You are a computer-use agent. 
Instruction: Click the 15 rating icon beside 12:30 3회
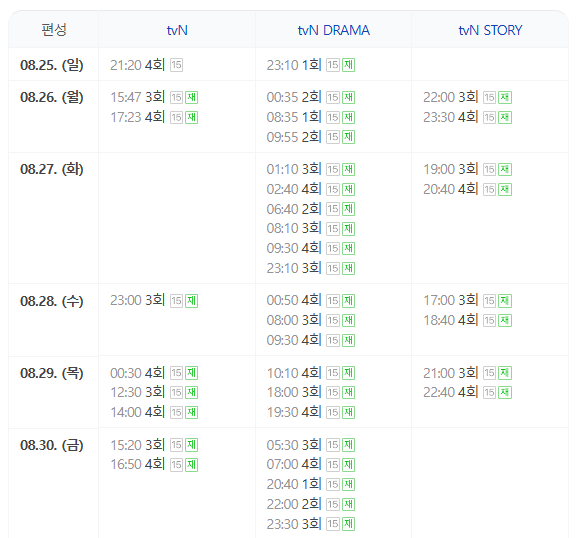coord(176,393)
